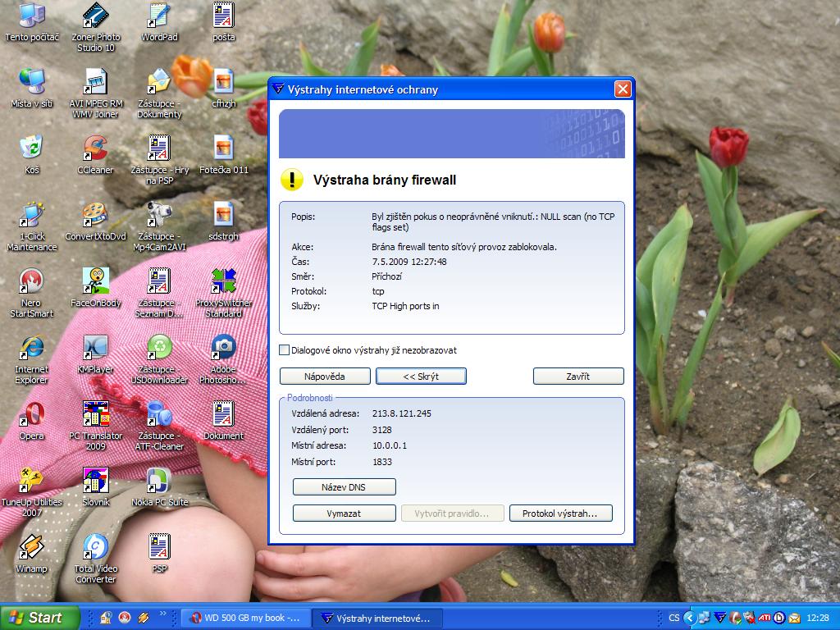Viewport: 840px width, 630px height.
Task: Switch to 'WD 500 GB my book' taskbar item
Action: click(245, 618)
